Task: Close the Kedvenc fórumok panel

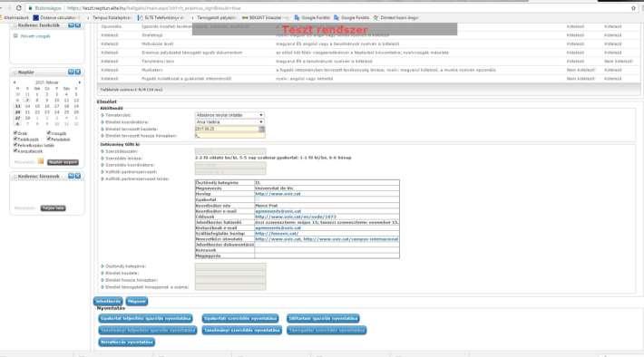Action: coord(78,176)
